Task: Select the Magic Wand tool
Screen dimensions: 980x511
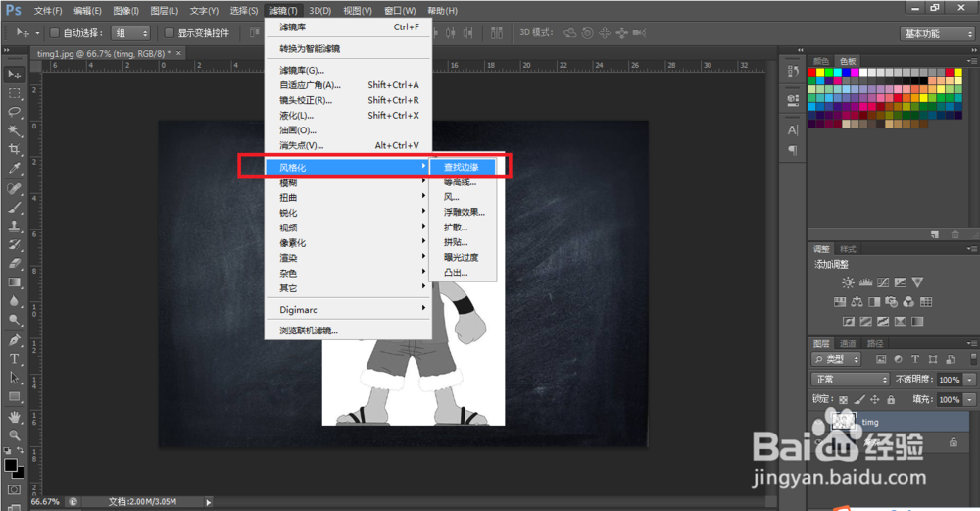Action: click(x=14, y=130)
